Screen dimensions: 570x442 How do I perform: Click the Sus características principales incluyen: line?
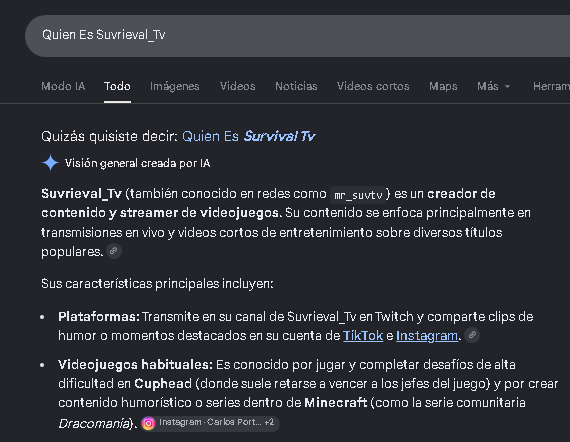157,284
